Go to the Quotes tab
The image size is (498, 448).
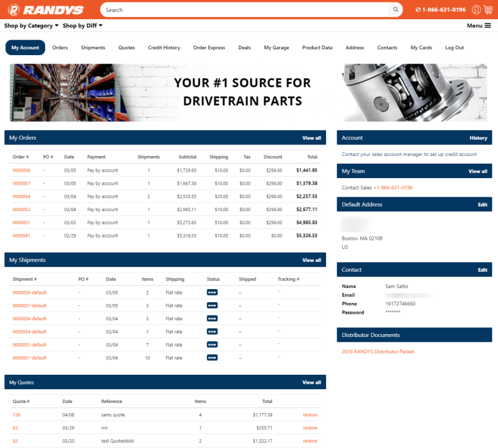pyautogui.click(x=126, y=47)
